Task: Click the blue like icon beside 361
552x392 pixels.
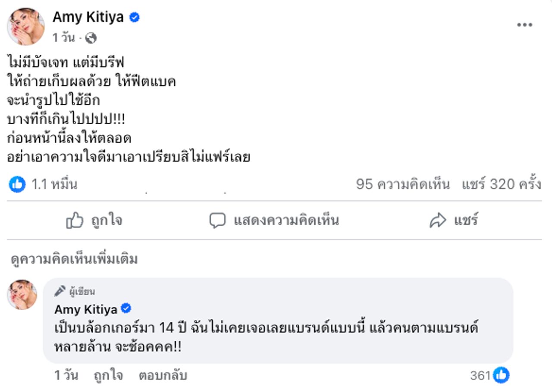Action: [501, 375]
